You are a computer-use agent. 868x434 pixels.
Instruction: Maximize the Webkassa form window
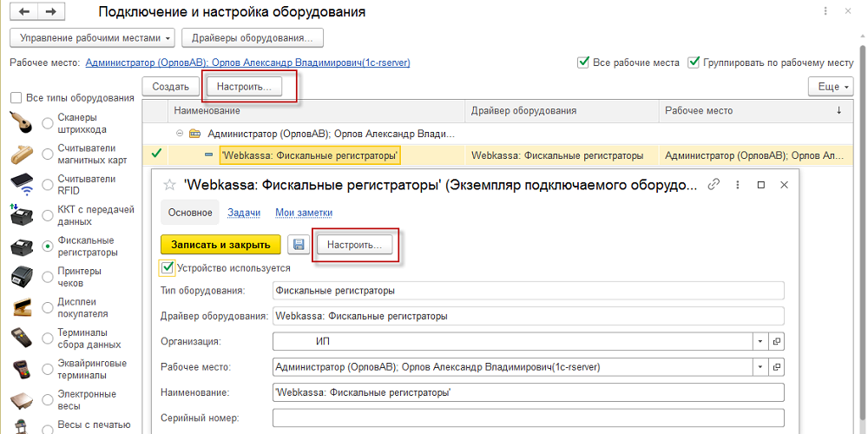point(760,185)
